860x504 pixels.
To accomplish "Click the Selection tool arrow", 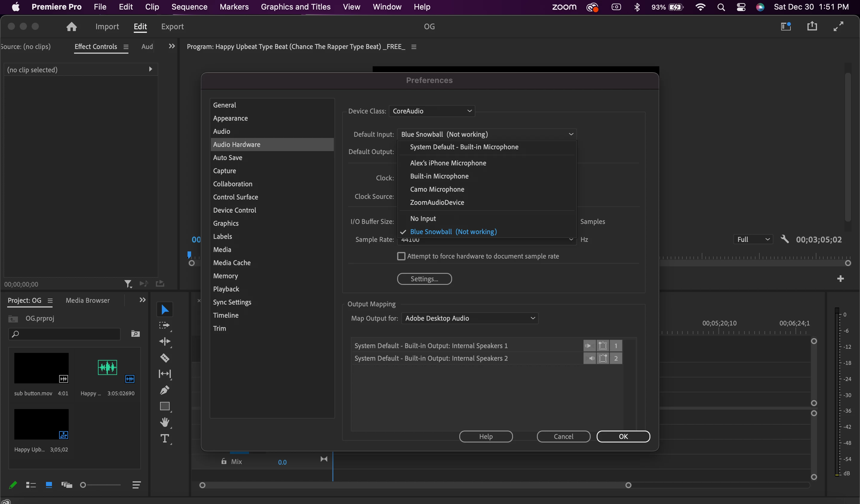I will pos(165,310).
